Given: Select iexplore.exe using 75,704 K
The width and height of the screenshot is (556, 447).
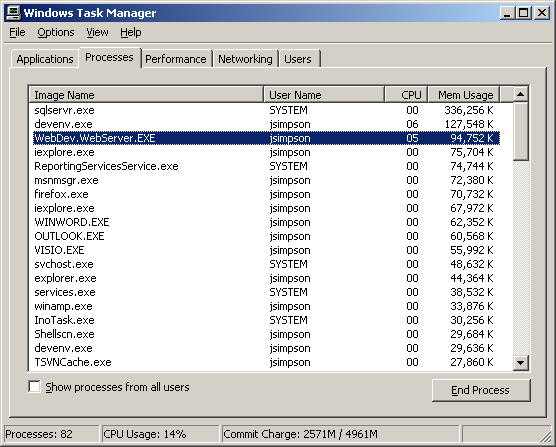Looking at the screenshot, I should coord(266,152).
